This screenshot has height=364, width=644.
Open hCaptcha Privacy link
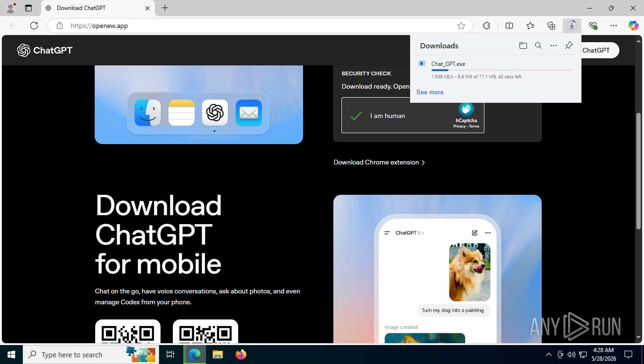pyautogui.click(x=459, y=127)
